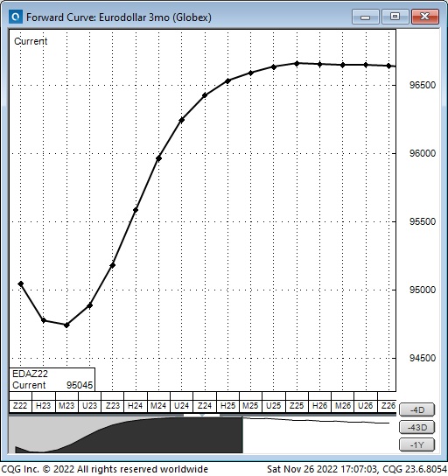This screenshot has height=476, width=448.
Task: Click the M23 lowest data point on curve
Action: [x=66, y=325]
